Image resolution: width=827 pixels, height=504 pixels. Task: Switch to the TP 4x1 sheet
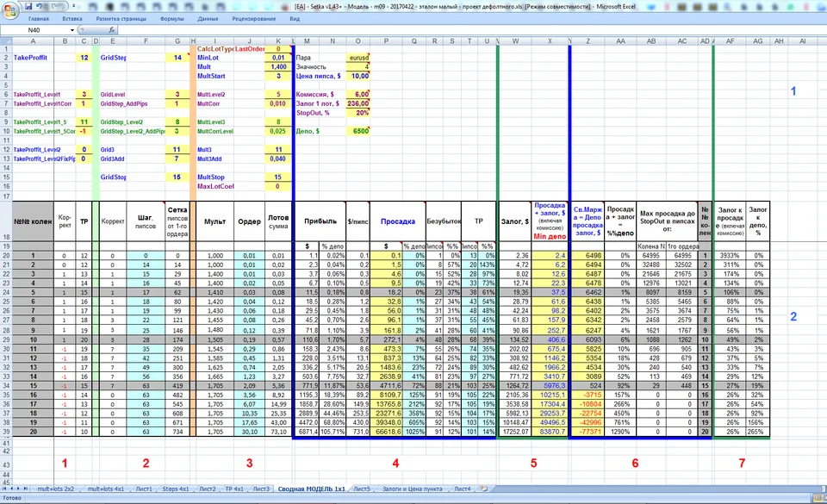[x=234, y=488]
